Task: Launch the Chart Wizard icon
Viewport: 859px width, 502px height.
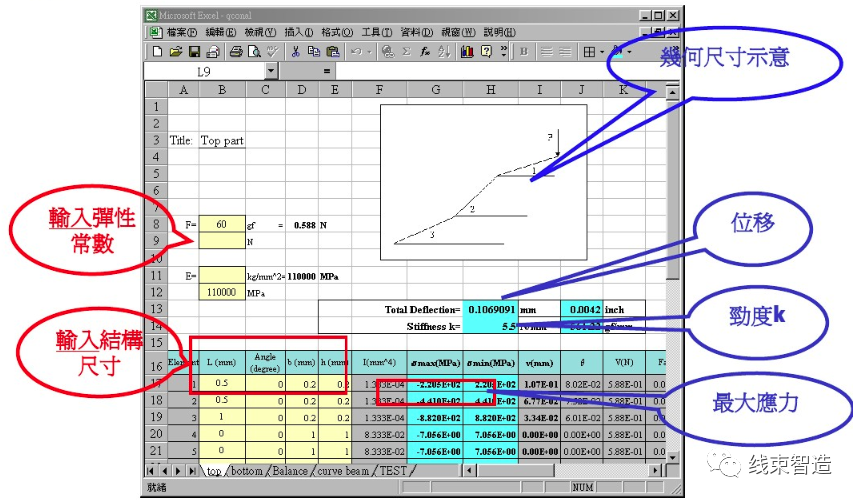Action: [467, 52]
